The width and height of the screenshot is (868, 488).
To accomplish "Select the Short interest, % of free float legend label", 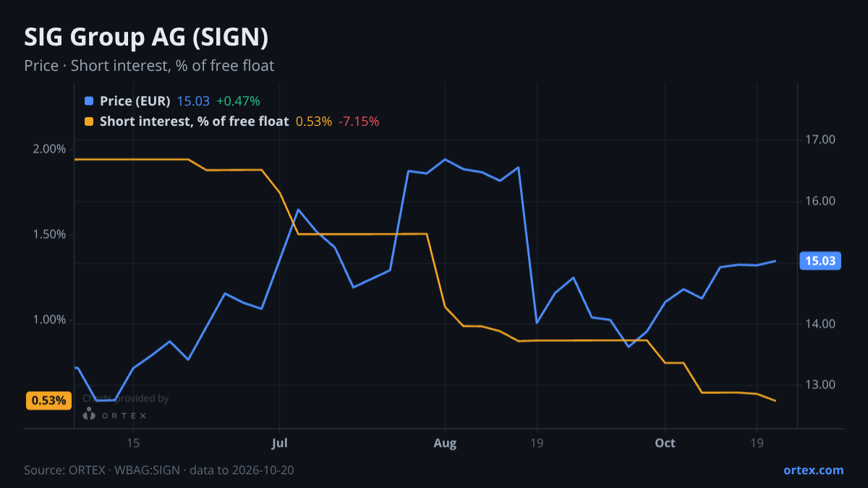I will pos(195,121).
